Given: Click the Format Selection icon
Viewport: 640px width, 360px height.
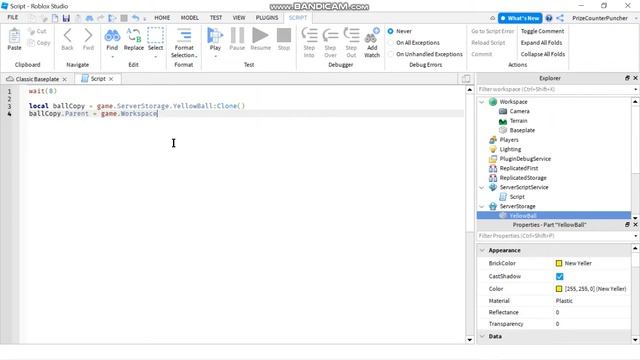Looking at the screenshot, I should click(184, 36).
